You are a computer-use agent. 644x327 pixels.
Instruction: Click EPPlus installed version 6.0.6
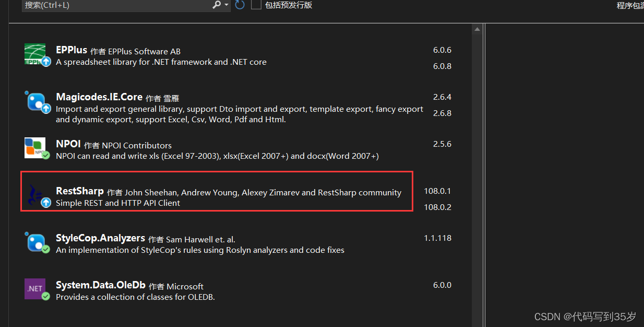[x=442, y=50]
